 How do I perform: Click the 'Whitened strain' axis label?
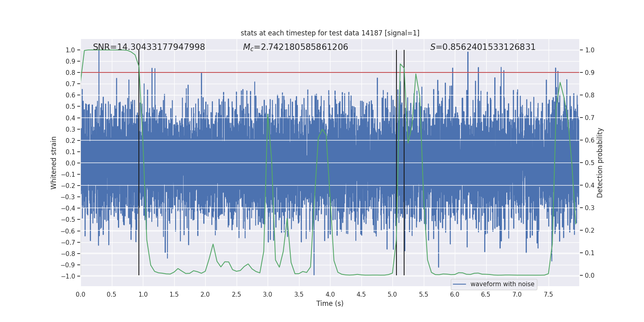(54, 163)
